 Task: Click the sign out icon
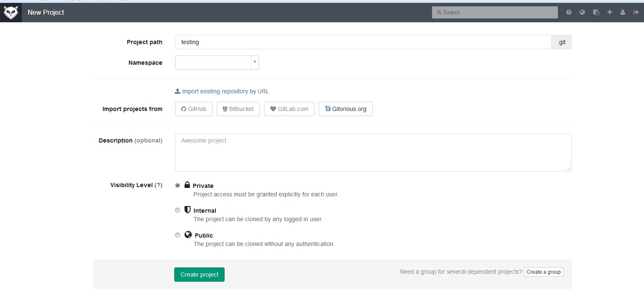click(x=636, y=12)
